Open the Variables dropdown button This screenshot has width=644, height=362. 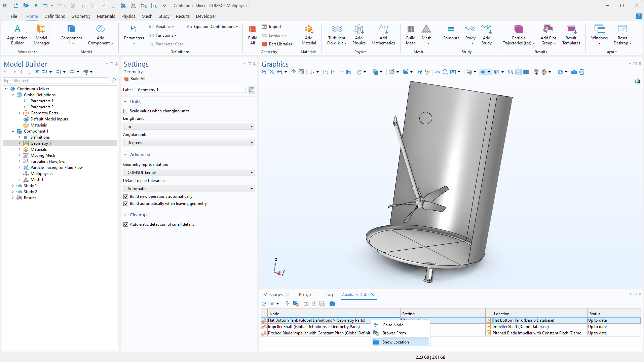pyautogui.click(x=162, y=27)
